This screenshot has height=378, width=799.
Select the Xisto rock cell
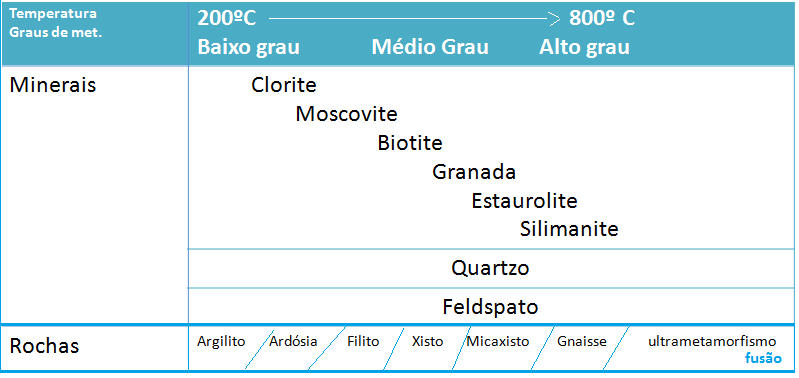click(x=427, y=341)
